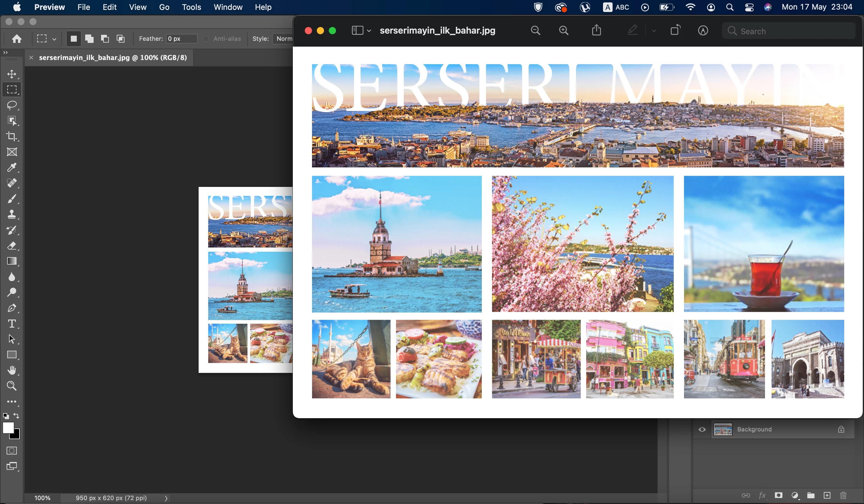Click Rotate icon in Preview toolbar
The image size is (864, 504).
675,31
